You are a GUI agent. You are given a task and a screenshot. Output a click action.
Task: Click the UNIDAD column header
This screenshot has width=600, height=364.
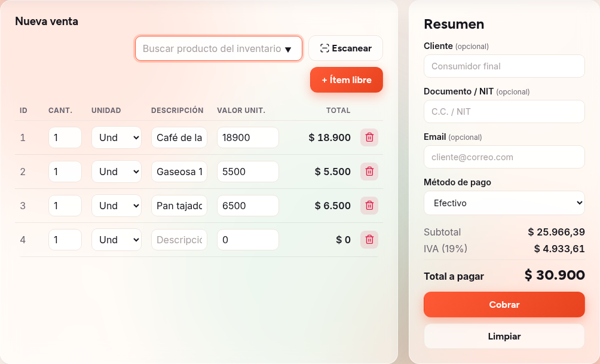pos(106,110)
